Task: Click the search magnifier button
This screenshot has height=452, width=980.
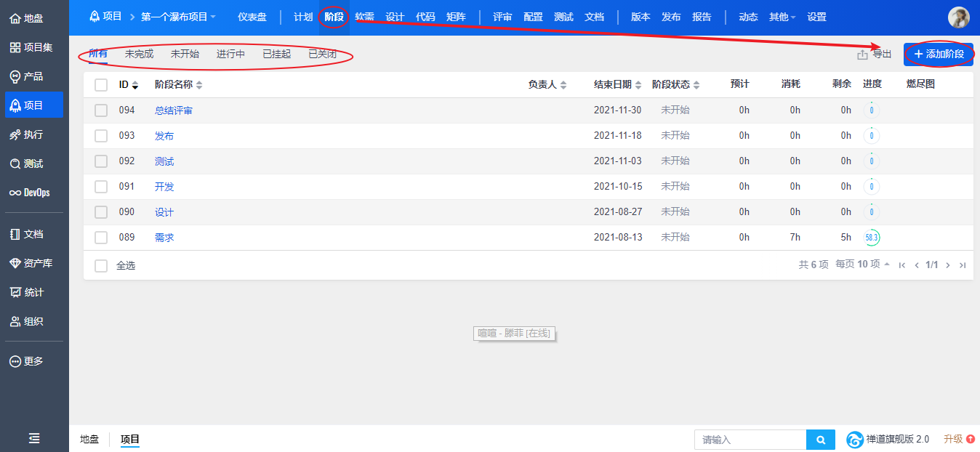Action: click(820, 440)
